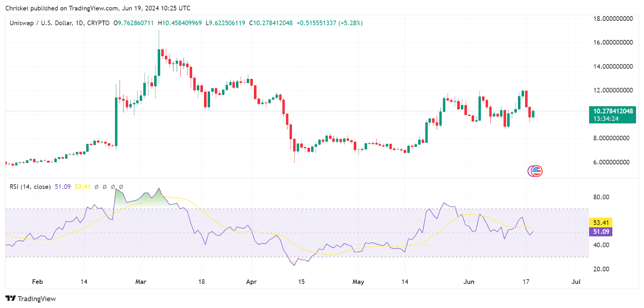This screenshot has height=308, width=644.
Task: Click the purple 51.09 RSI axis tag
Action: (601, 232)
